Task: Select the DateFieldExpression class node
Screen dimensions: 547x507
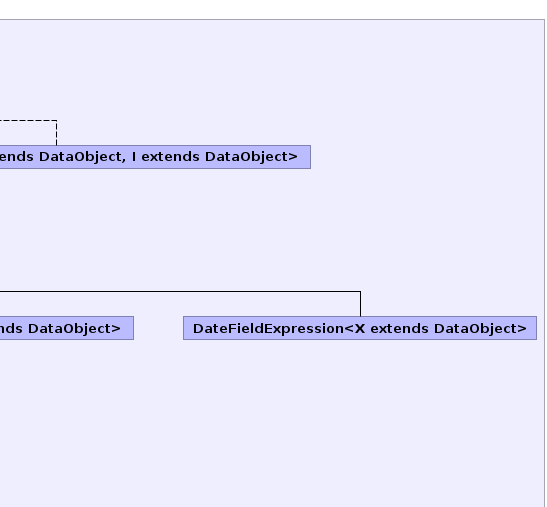Action: point(360,328)
